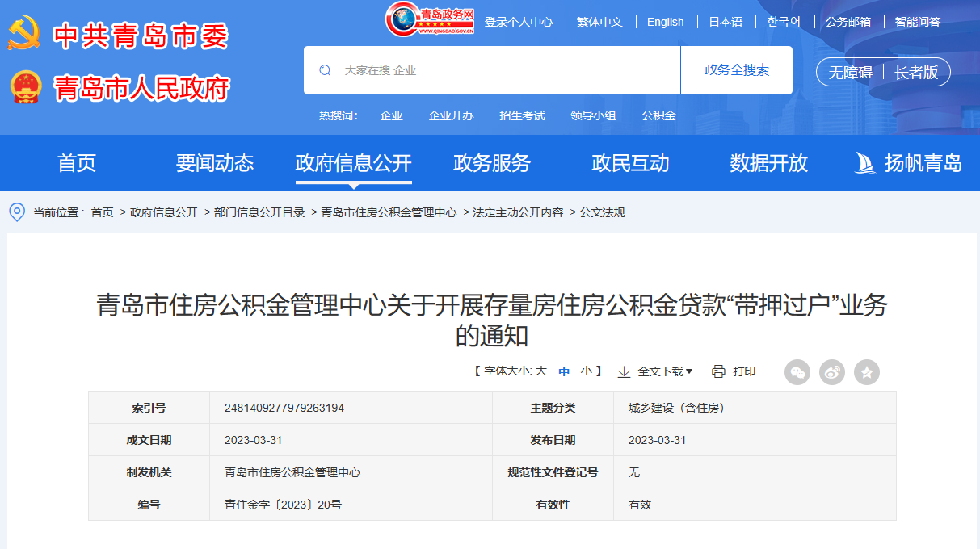Click breadcrumb link 部门信息公开目录

[259, 212]
